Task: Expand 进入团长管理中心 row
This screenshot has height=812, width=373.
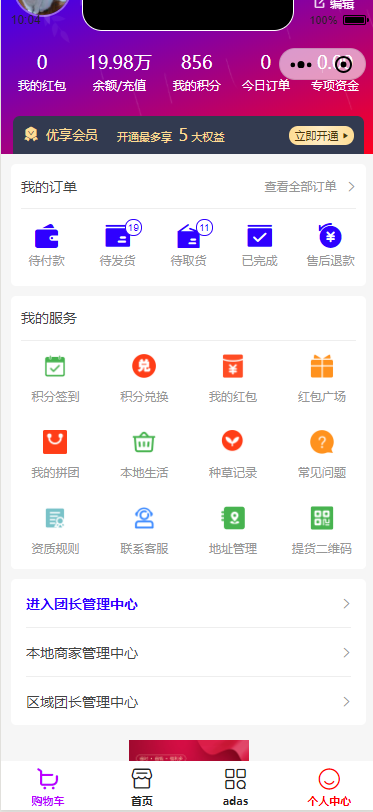Action: [x=189, y=604]
